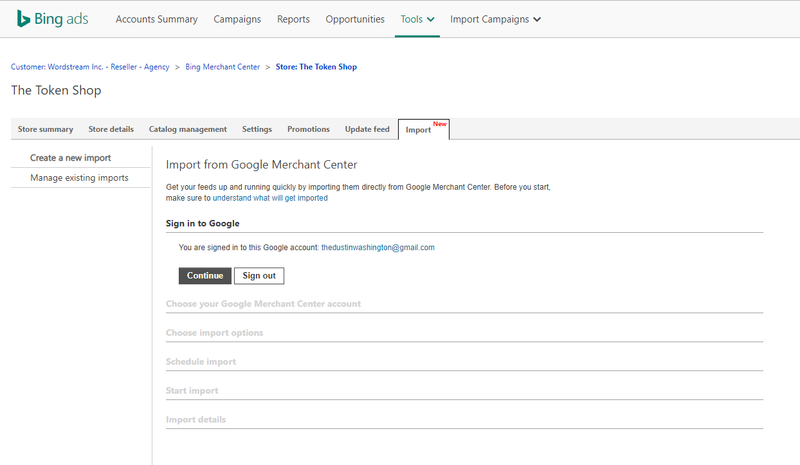Expand the Import Campaigns dropdown
This screenshot has height=465, width=800.
click(495, 19)
